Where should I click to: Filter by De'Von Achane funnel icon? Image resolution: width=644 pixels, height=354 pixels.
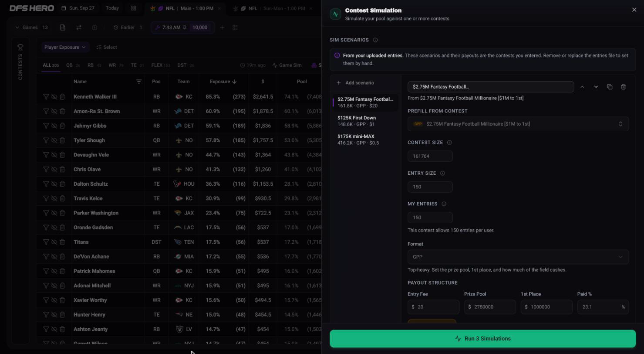point(46,257)
